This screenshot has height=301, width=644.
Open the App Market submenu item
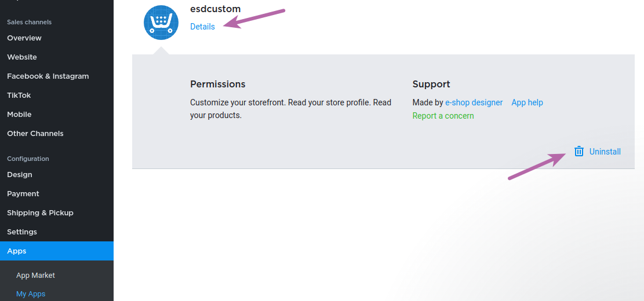coord(35,276)
